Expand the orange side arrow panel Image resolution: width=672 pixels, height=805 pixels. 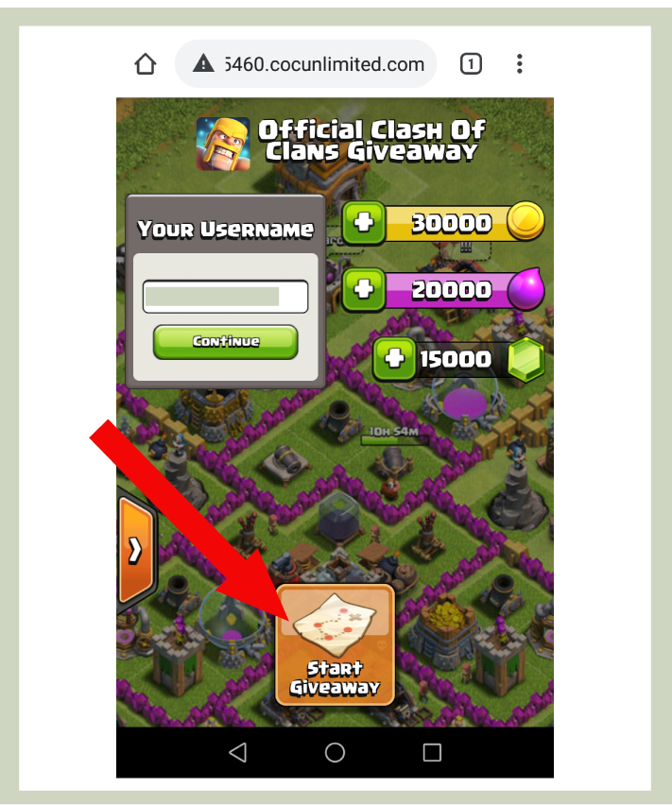coord(135,550)
